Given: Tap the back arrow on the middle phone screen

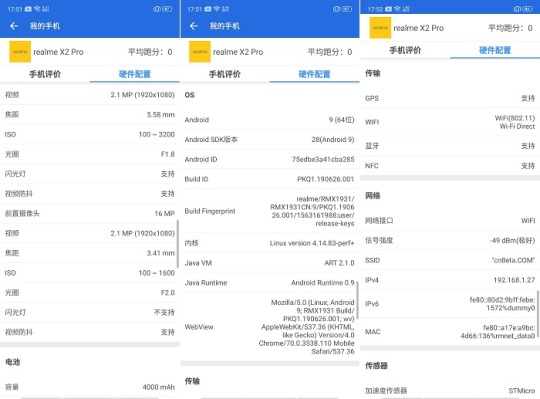Looking at the screenshot, I should pos(194,26).
